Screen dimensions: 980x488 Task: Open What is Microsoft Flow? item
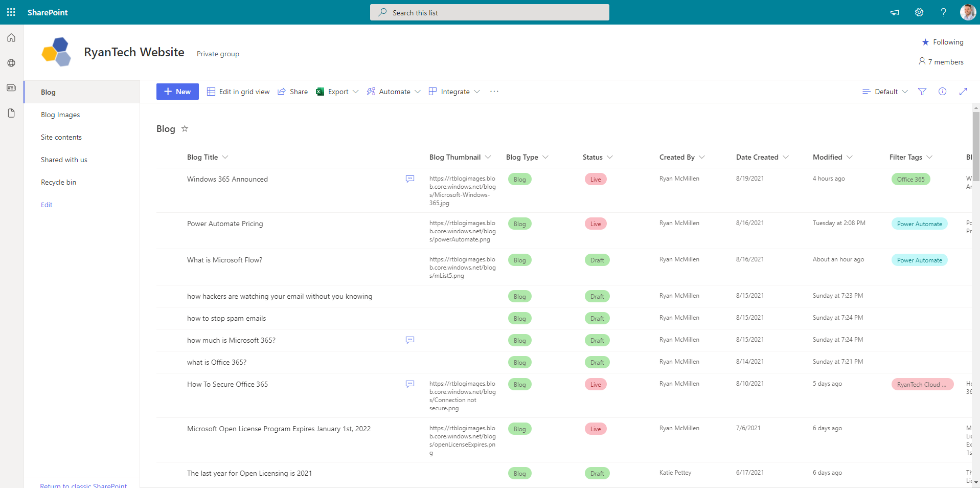click(224, 260)
